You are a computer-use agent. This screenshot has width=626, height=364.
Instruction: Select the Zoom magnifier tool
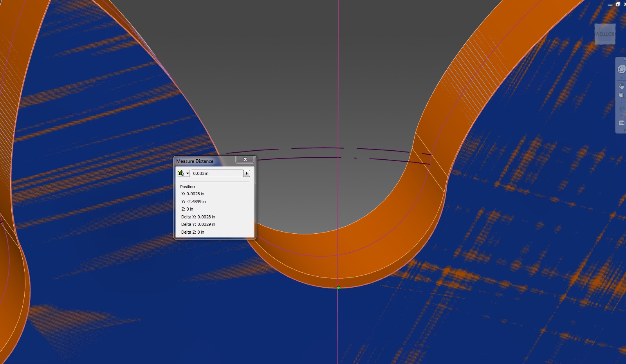coord(621,96)
